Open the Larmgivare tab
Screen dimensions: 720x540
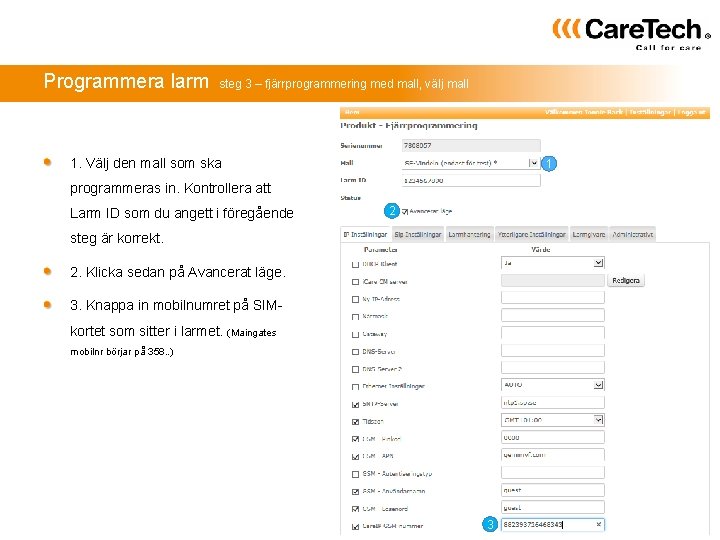[589, 234]
